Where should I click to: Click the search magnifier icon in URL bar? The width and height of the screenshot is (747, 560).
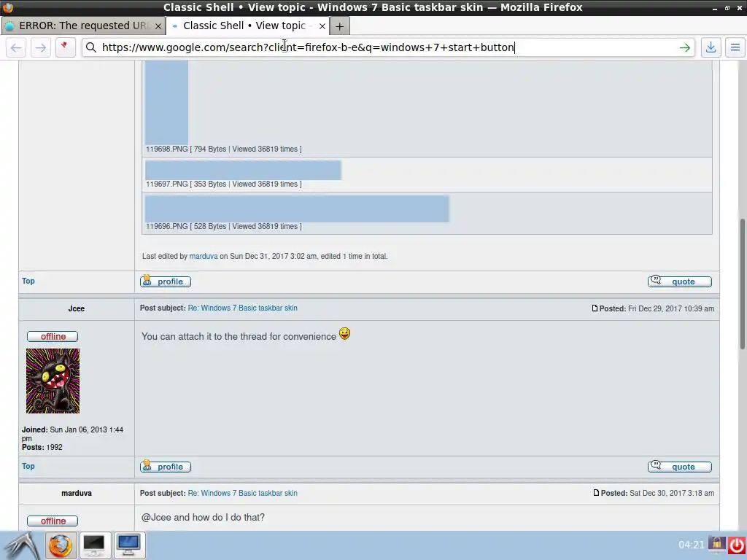[91, 47]
